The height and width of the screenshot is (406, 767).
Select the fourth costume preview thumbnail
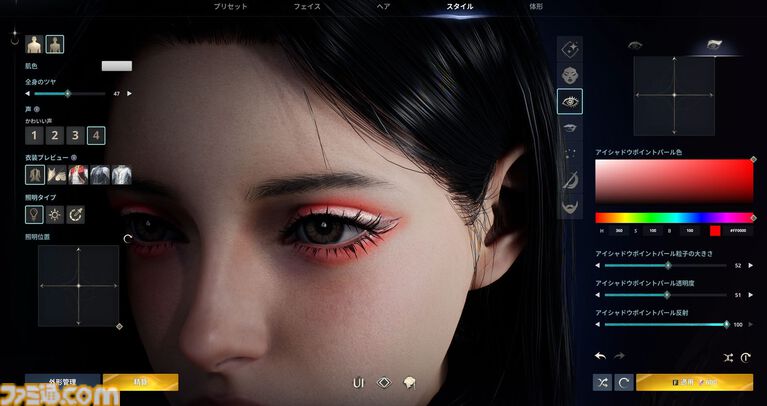(x=100, y=175)
